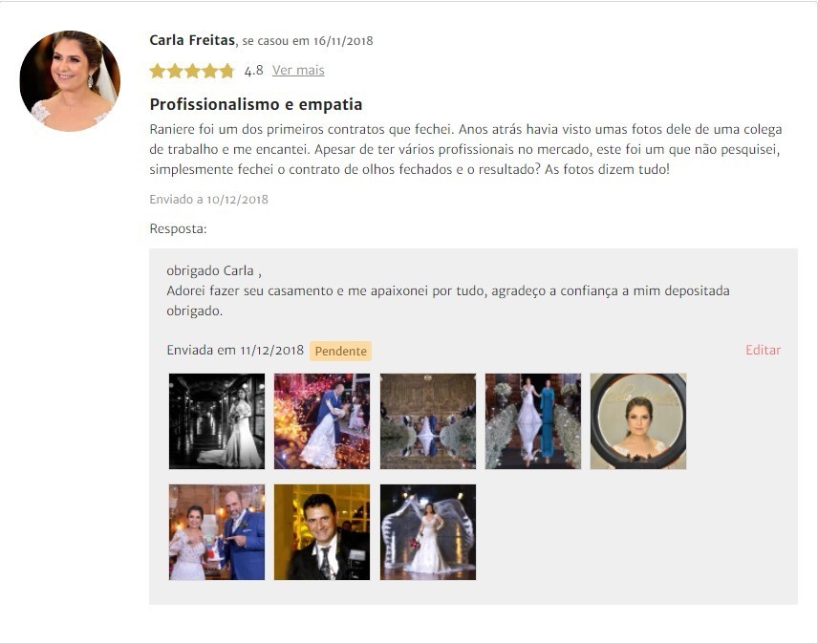Select the third gold rating star
Screen dimensions: 818x644
coord(192,71)
